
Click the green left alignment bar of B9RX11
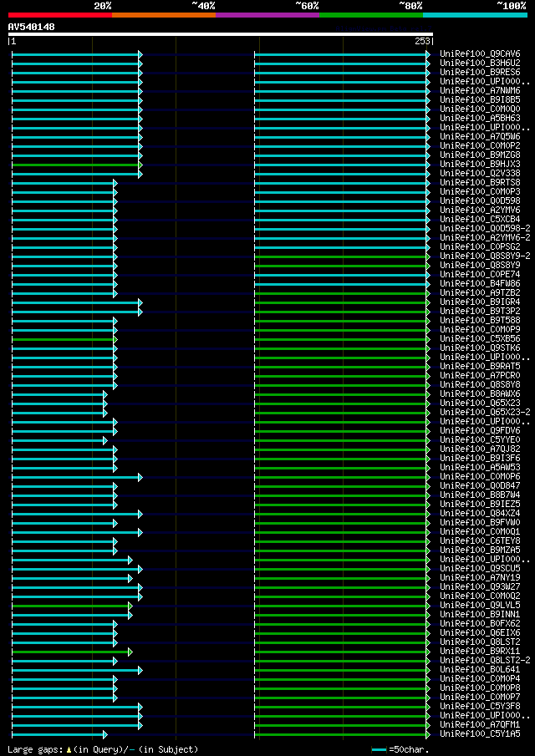click(72, 652)
